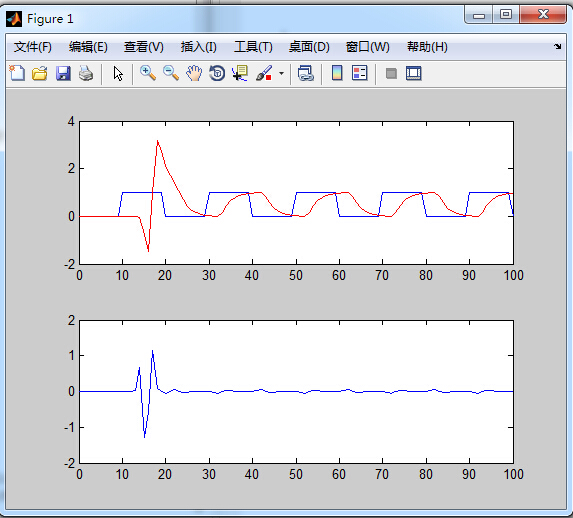Toggle the Insert Colorbar button
This screenshot has height=518, width=573.
(x=337, y=73)
